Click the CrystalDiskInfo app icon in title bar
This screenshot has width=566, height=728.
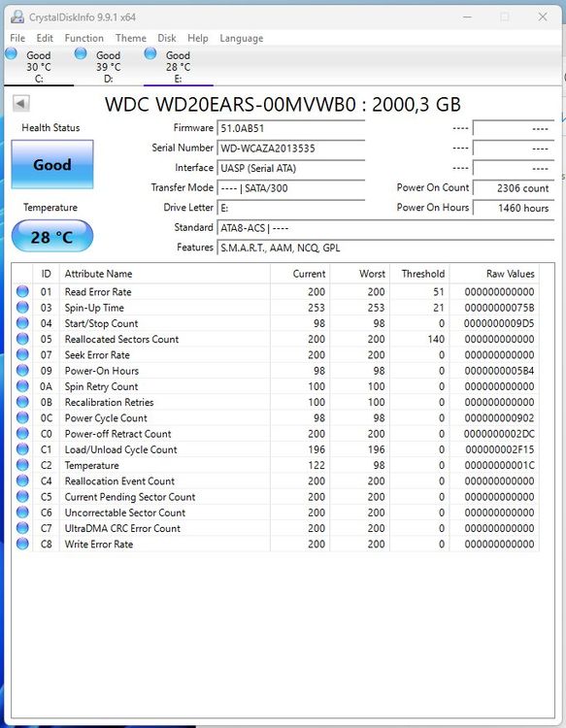[x=17, y=17]
